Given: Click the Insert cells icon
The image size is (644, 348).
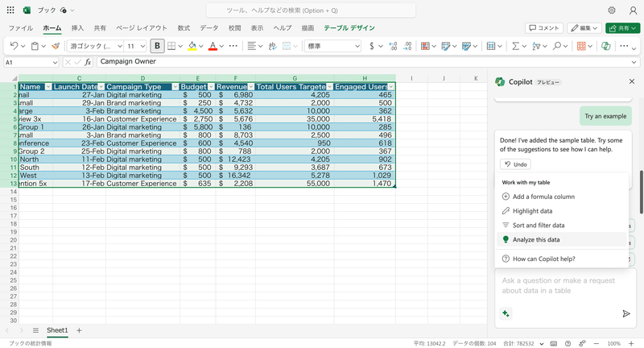Looking at the screenshot, I should (x=491, y=46).
